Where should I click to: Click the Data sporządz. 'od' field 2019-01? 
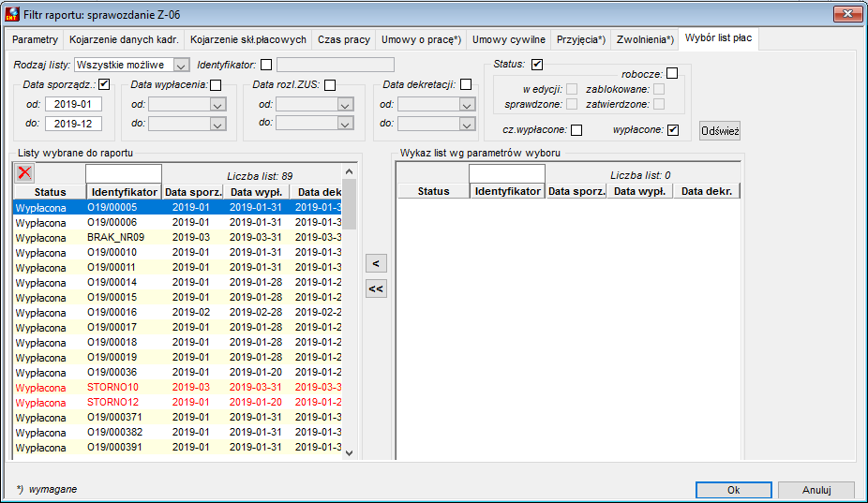tap(74, 104)
